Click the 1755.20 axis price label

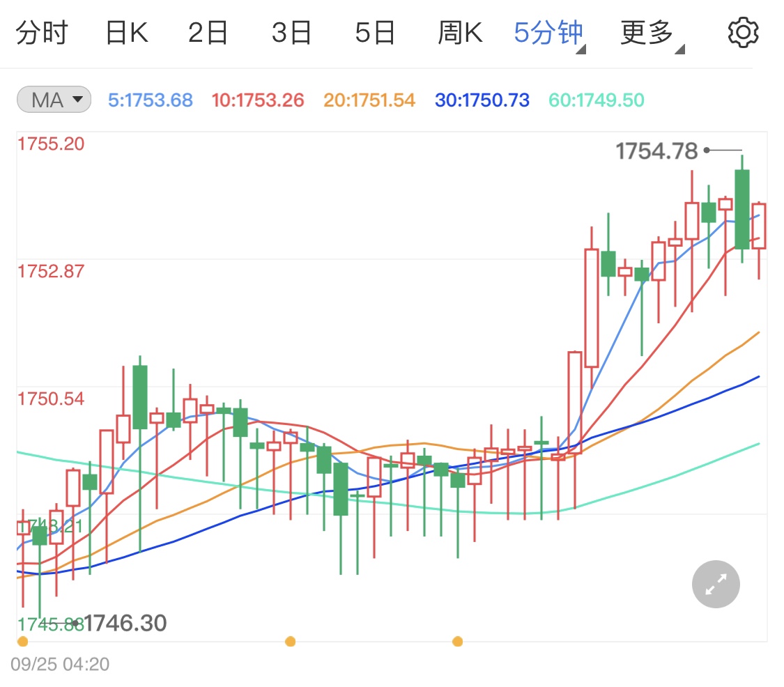pyautogui.click(x=51, y=144)
